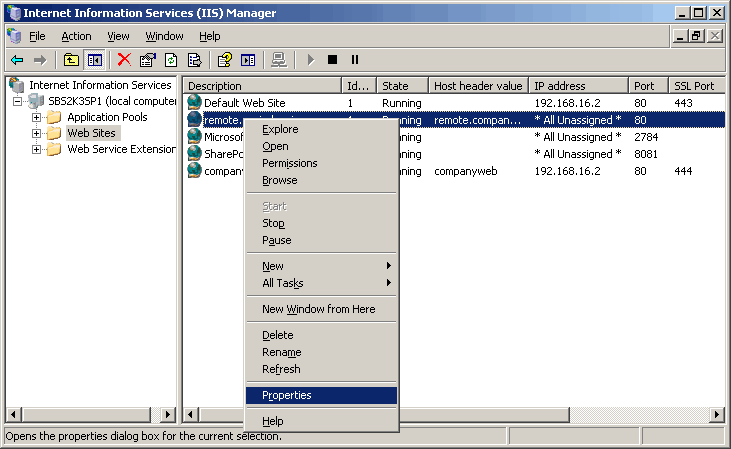Click the Forward arrow toolbar icon

tap(40, 60)
